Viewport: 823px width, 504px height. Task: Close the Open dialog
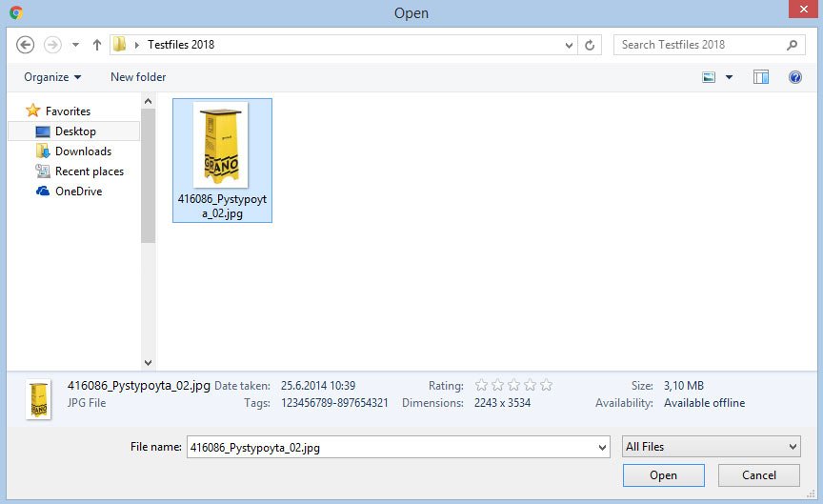point(804,9)
